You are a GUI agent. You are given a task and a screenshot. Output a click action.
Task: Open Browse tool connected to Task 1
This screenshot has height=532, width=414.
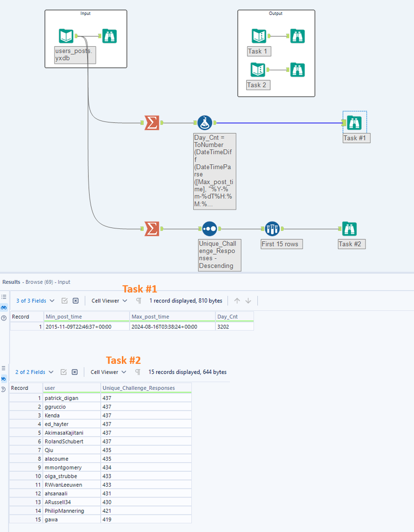(298, 36)
